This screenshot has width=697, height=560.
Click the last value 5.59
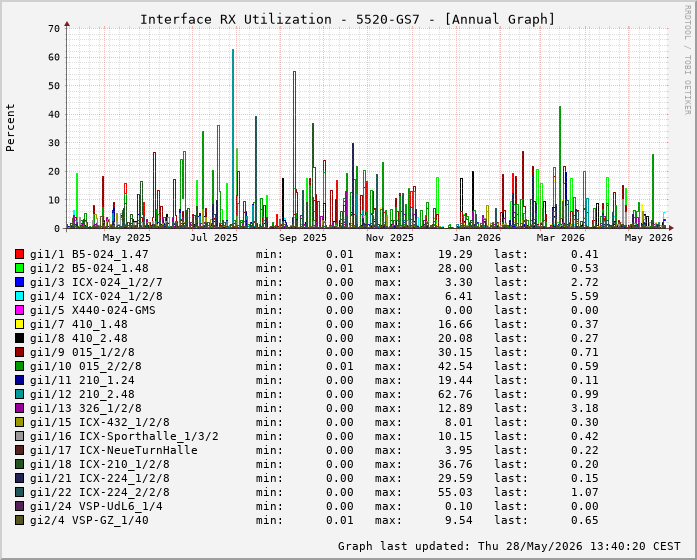point(585,296)
